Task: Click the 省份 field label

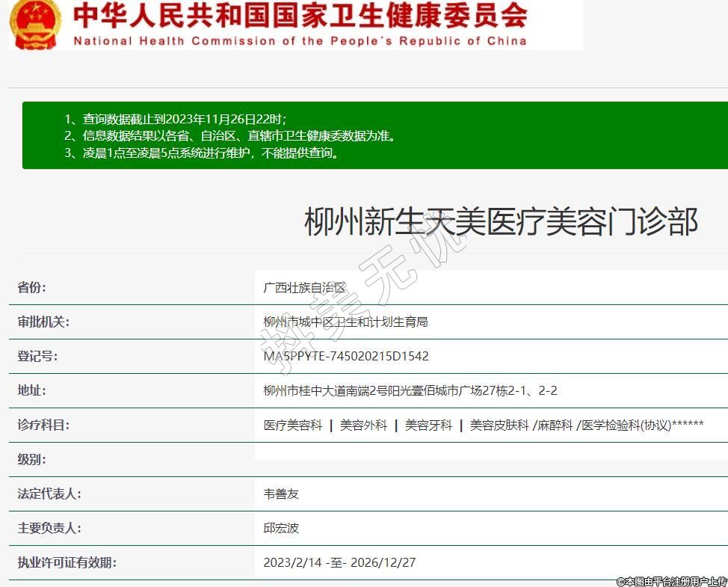Action: point(31,288)
